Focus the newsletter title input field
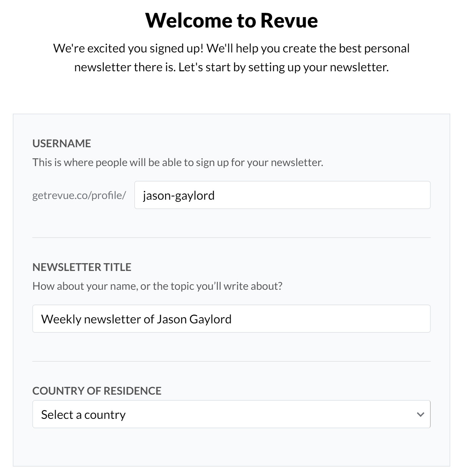 [x=232, y=319]
